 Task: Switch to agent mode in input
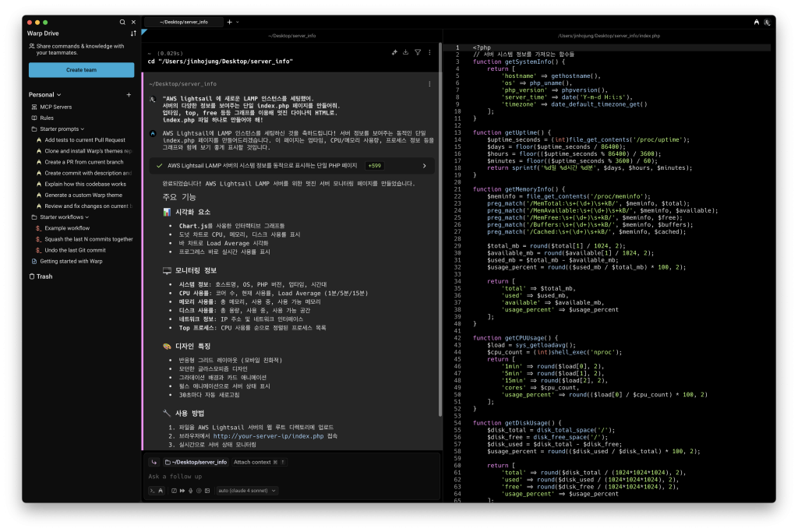(x=161, y=491)
